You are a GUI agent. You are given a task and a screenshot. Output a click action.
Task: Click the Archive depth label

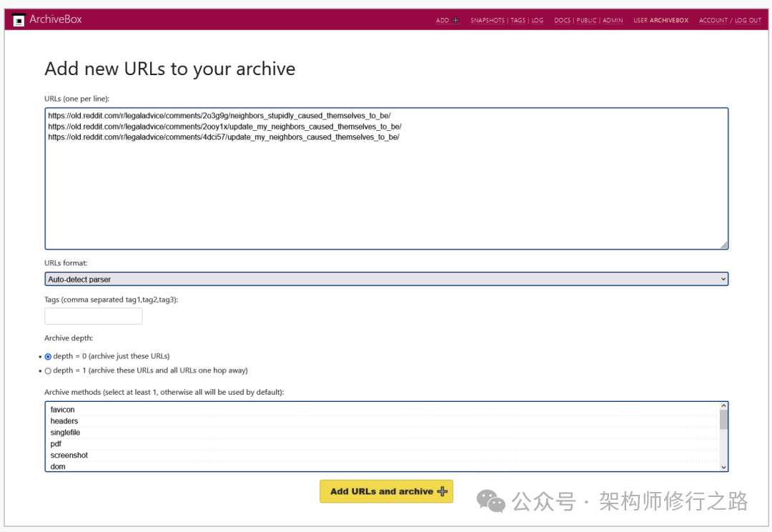69,338
